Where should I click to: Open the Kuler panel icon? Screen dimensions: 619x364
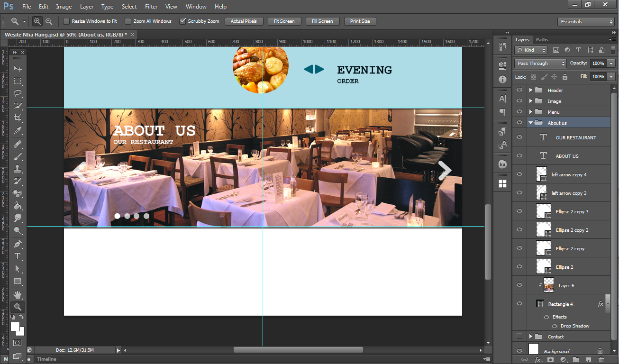pyautogui.click(x=502, y=164)
